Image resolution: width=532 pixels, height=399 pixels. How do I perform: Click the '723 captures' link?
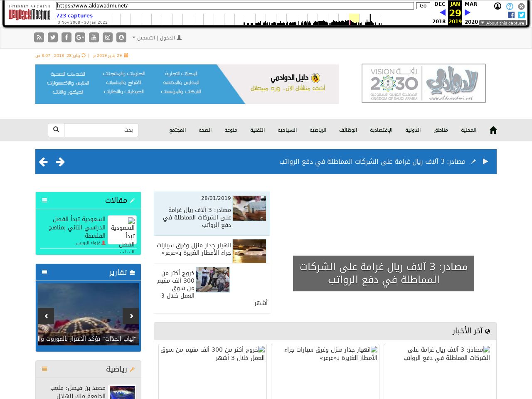coord(74,15)
